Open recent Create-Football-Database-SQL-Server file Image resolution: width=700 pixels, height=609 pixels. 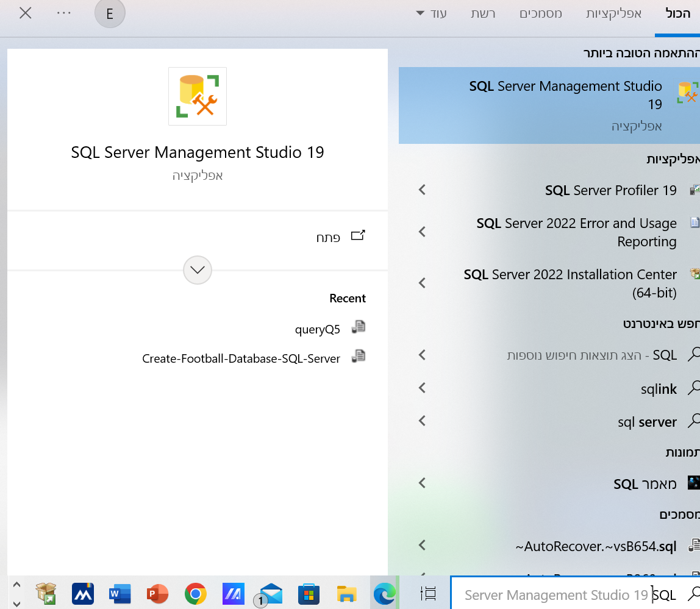(x=241, y=358)
